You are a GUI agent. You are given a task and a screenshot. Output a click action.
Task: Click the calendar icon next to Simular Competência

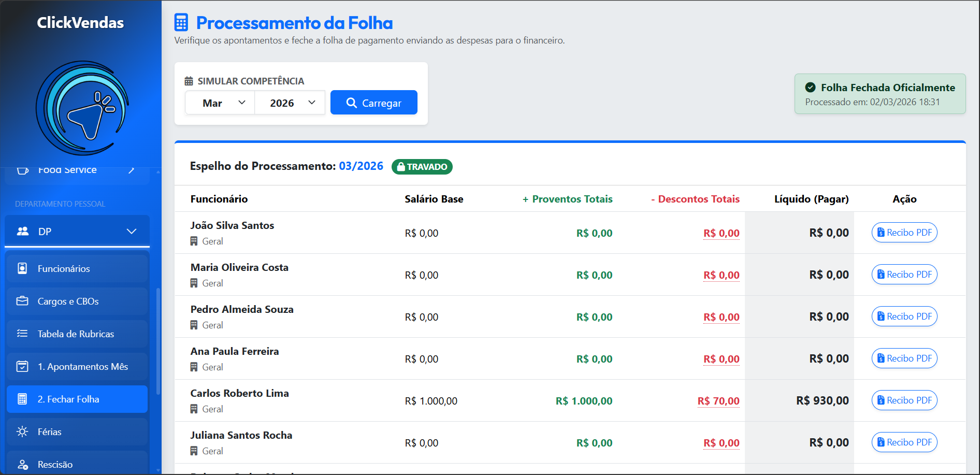pos(189,81)
